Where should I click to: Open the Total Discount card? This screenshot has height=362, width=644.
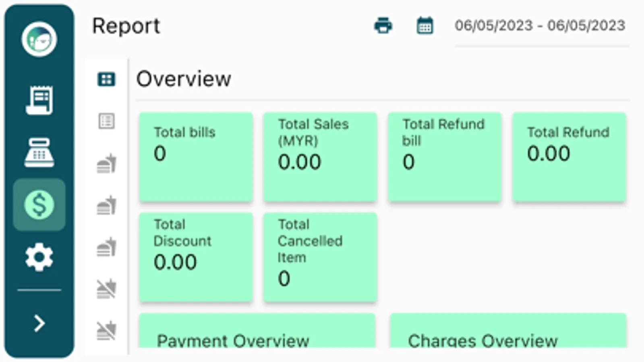[x=196, y=257]
